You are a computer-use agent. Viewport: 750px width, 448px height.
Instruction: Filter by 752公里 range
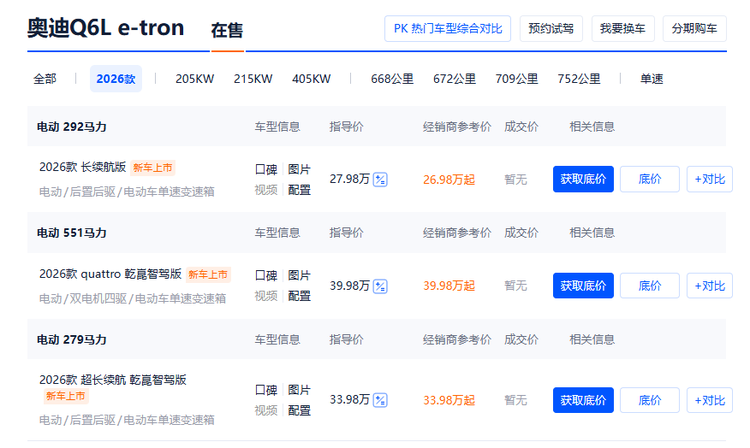(x=579, y=79)
